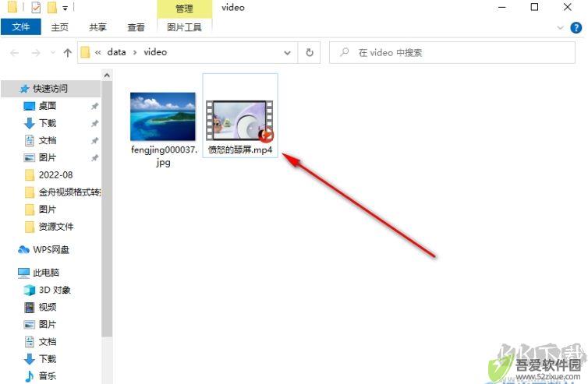
Task: Click the quick access new folder icon
Action: tap(52, 8)
